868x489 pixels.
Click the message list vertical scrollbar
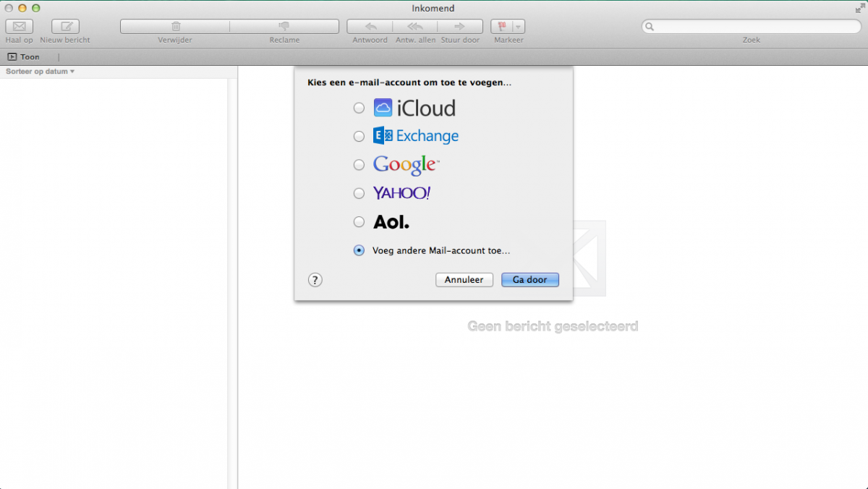pos(232,283)
